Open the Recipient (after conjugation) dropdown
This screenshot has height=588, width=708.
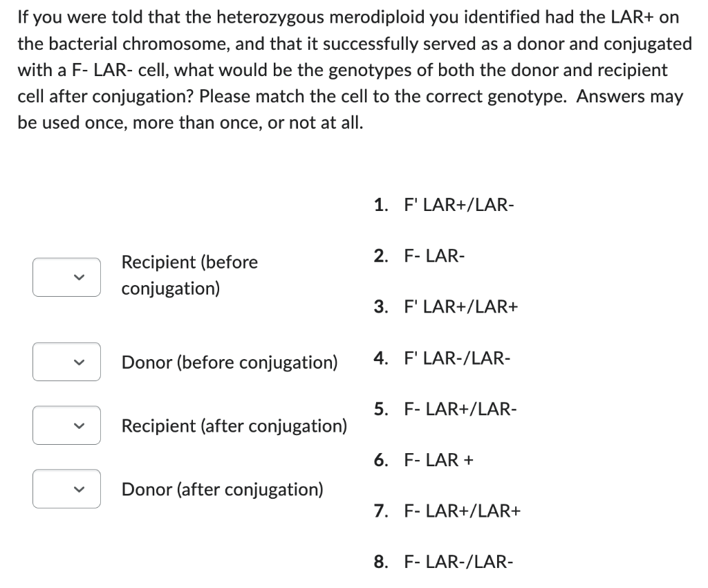[x=66, y=425]
